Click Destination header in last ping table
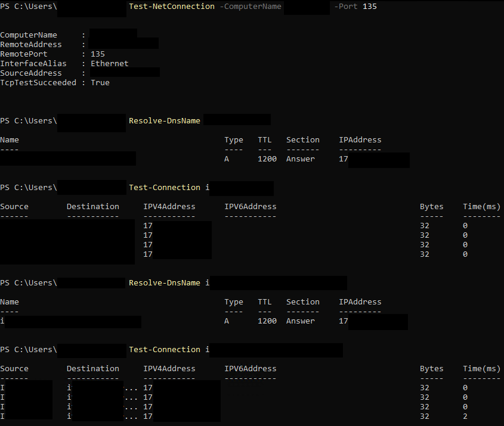This screenshot has width=504, height=426. click(x=93, y=369)
